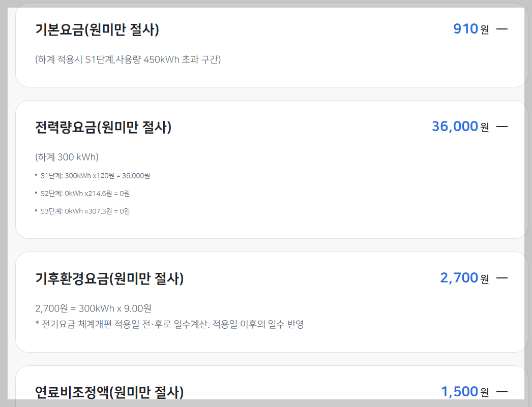Click the asterisk marker before the proration note
The image size is (532, 407).
coord(38,322)
